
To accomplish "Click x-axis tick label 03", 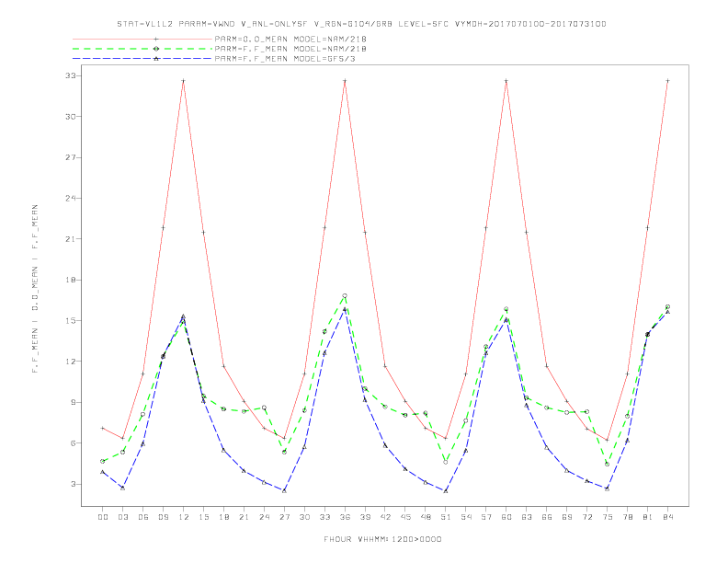I will pos(122,517).
